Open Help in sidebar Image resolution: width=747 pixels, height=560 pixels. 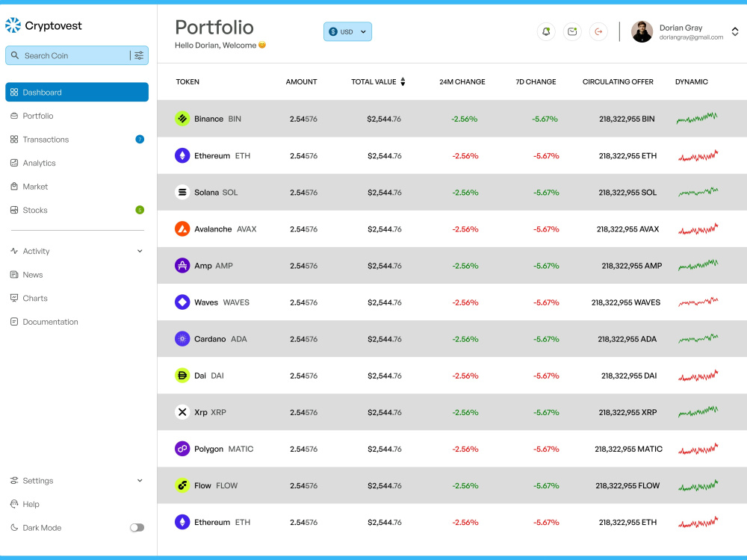(31, 504)
